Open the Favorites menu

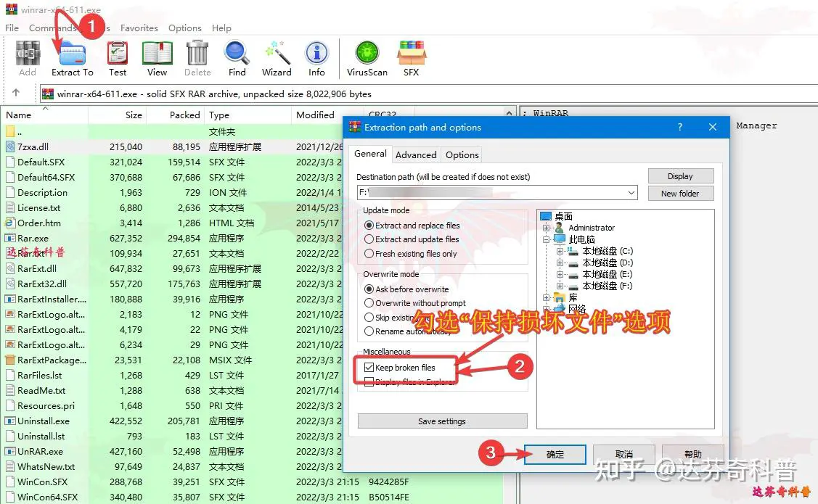(x=139, y=28)
